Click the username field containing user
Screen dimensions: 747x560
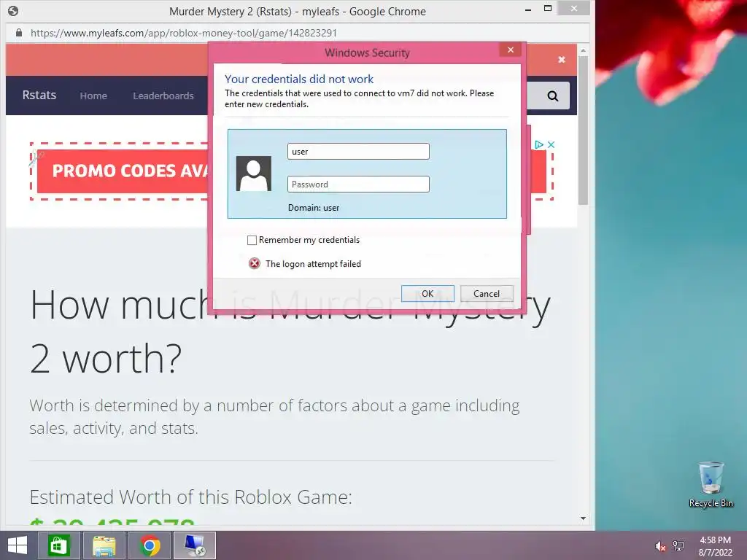pos(358,152)
